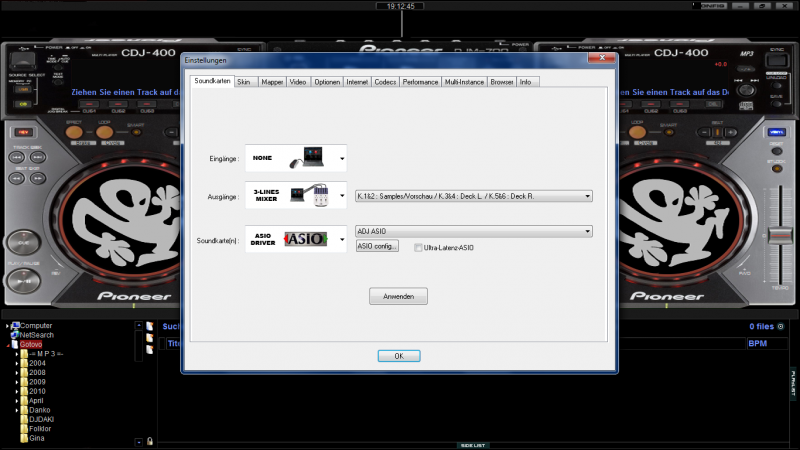Click the right deck tempo slider

point(773,236)
